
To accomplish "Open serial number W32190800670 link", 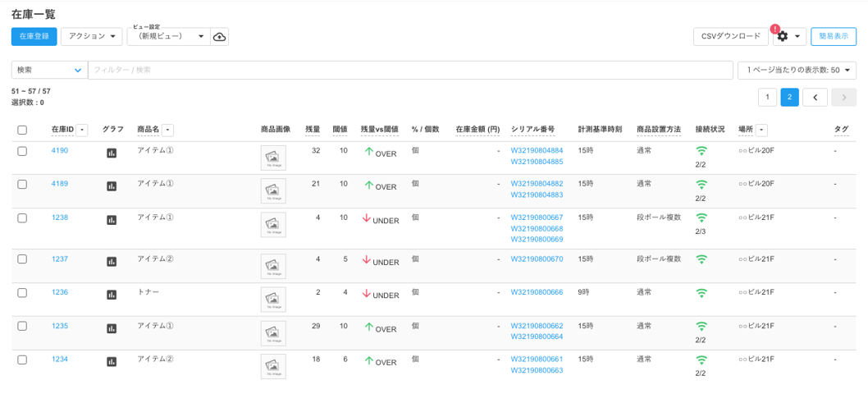I will click(537, 259).
